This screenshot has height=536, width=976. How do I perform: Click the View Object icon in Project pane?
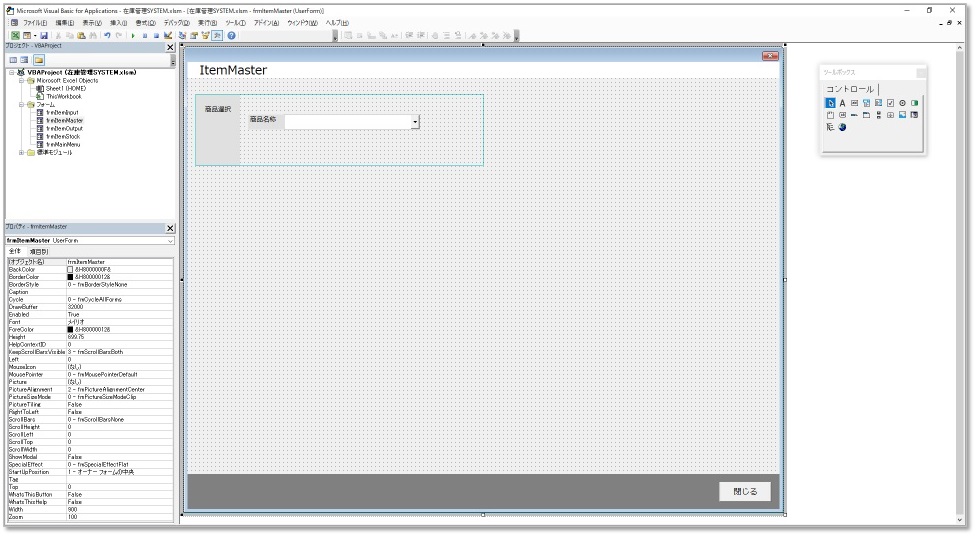coord(24,60)
